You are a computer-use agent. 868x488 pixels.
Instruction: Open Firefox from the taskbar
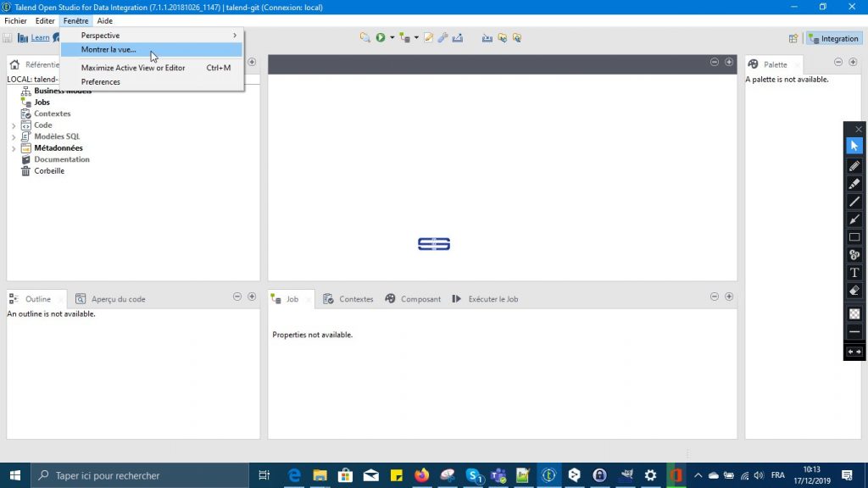422,475
